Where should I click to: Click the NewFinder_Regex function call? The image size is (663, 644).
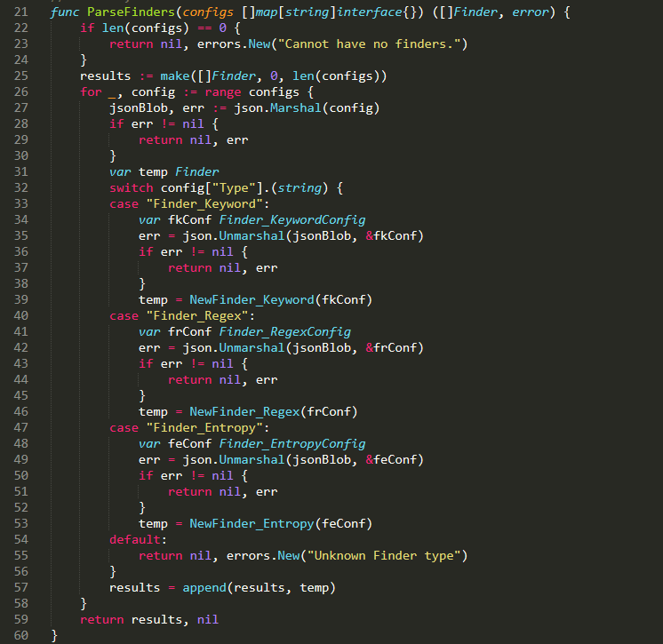[244, 411]
